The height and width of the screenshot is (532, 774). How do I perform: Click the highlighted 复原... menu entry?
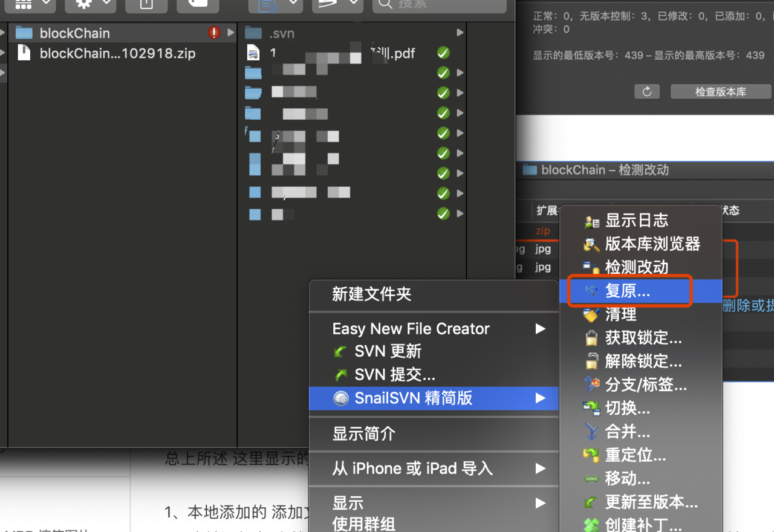tap(641, 291)
